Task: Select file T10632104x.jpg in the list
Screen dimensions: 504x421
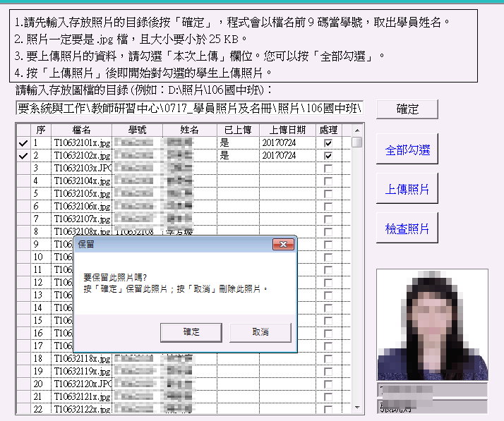Action: point(82,181)
